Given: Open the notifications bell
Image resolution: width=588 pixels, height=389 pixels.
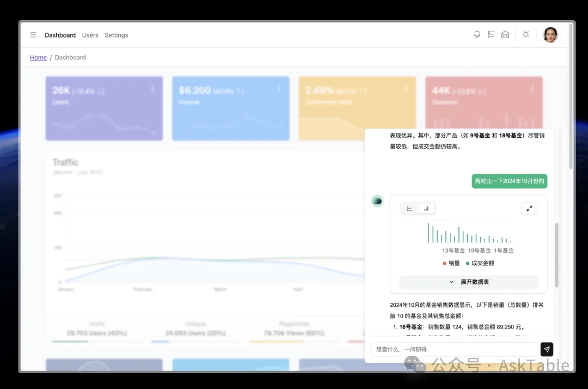Looking at the screenshot, I should point(476,34).
